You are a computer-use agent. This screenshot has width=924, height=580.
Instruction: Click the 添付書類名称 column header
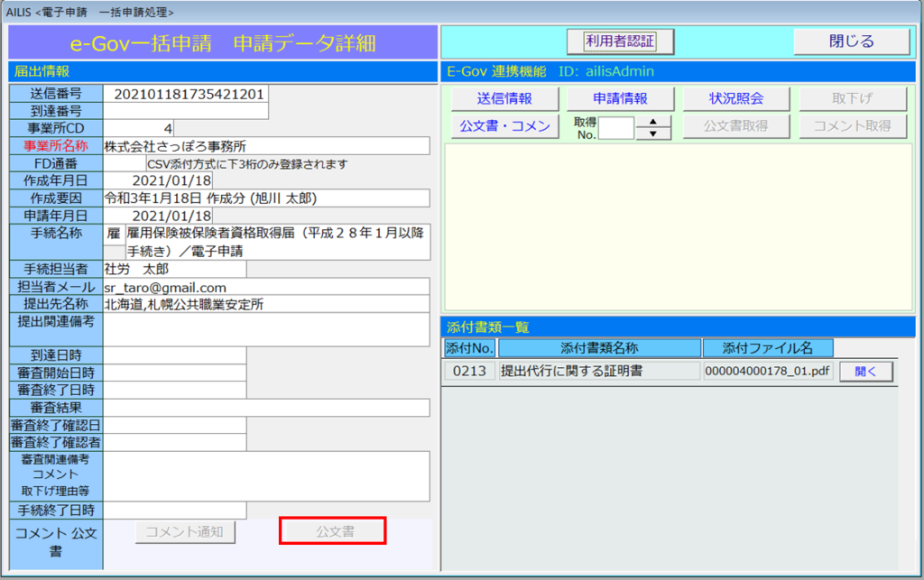tap(599, 348)
